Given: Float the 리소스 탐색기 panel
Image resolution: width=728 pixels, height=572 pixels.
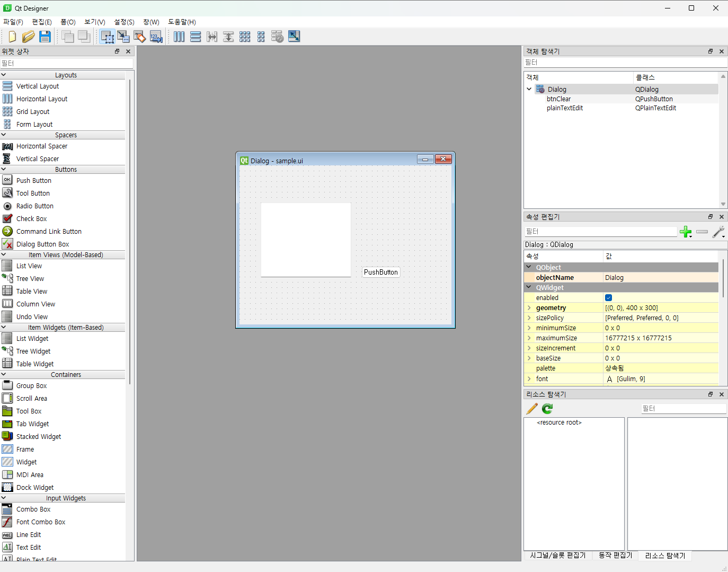Looking at the screenshot, I should coord(711,394).
